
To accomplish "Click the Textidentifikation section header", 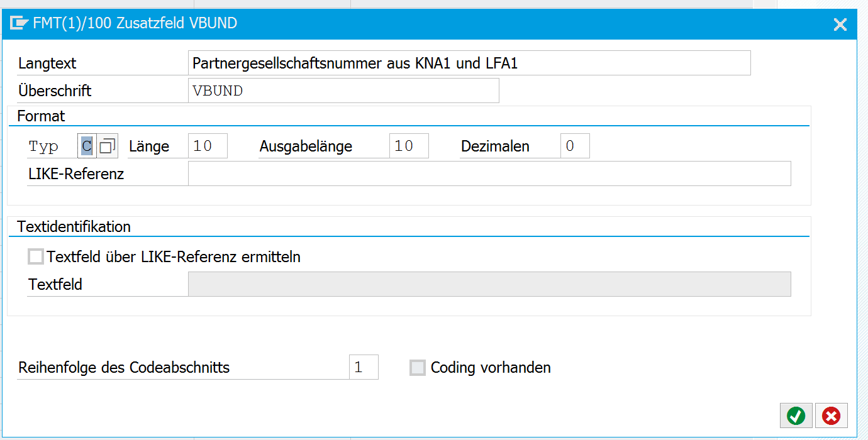I will (74, 227).
